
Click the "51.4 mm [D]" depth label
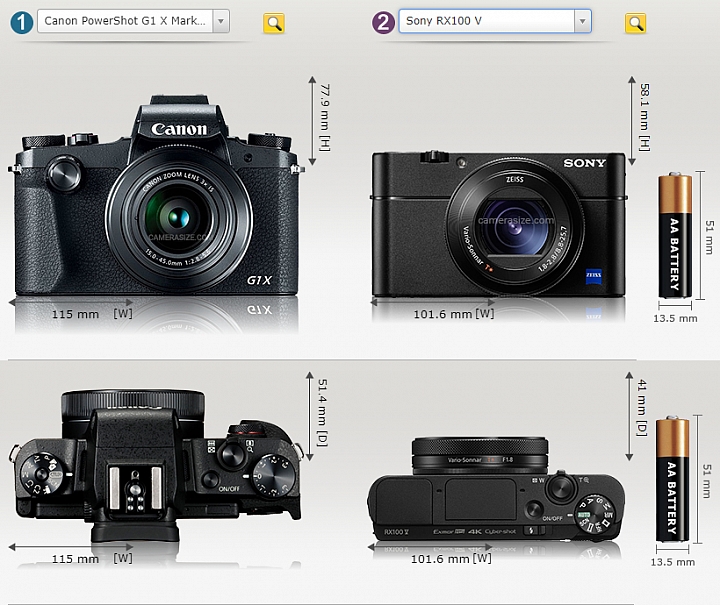click(x=322, y=412)
